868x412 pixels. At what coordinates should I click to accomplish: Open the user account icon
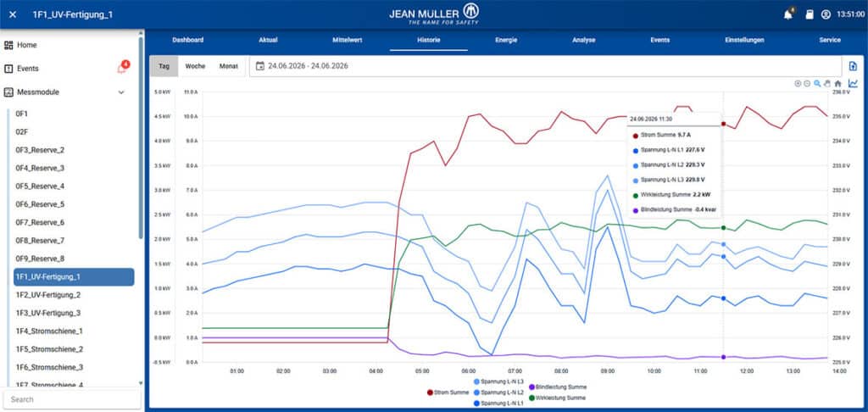pos(826,14)
